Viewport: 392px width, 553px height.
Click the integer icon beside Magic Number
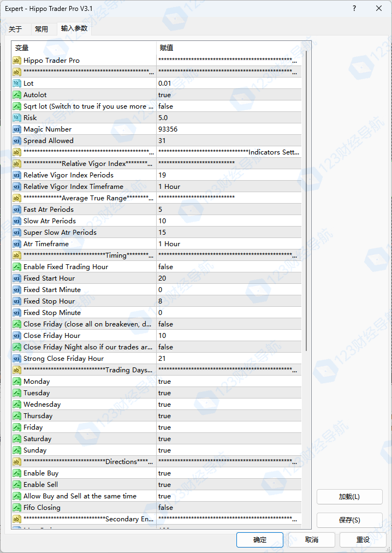pos(16,129)
